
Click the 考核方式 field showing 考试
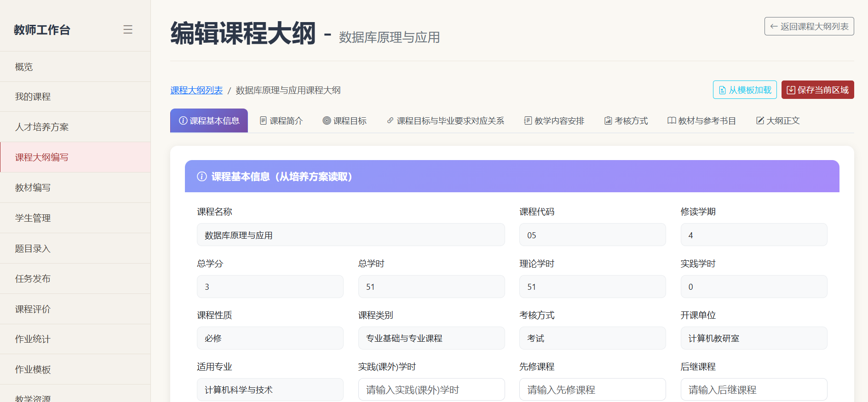(x=592, y=338)
